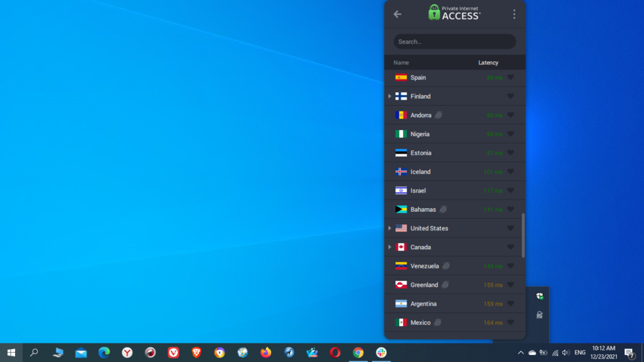Click the geo-located globe icon beside Andorra
644x362 pixels.
(x=438, y=115)
